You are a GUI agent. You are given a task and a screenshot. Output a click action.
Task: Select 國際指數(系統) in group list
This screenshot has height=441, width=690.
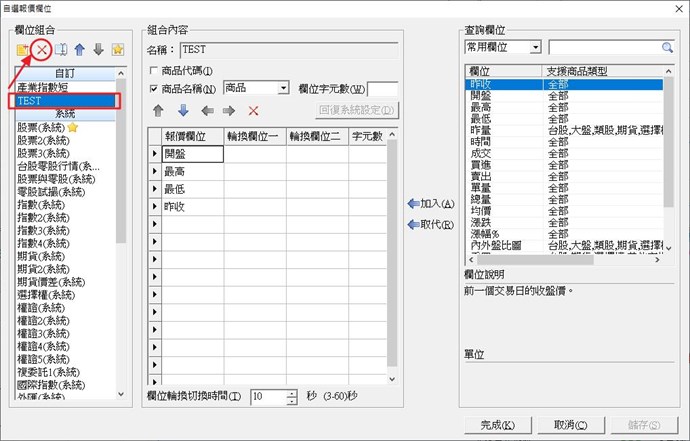pyautogui.click(x=65, y=385)
